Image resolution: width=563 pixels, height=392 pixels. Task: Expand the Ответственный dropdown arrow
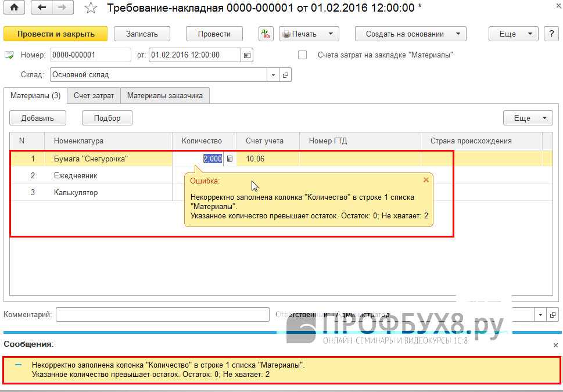541,315
